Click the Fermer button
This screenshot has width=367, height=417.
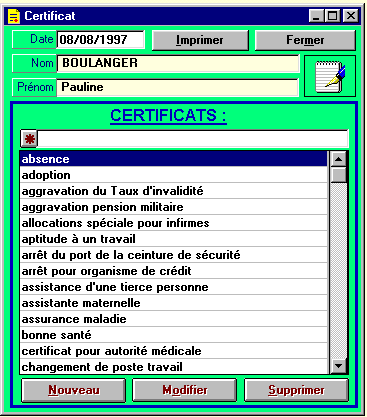(305, 40)
